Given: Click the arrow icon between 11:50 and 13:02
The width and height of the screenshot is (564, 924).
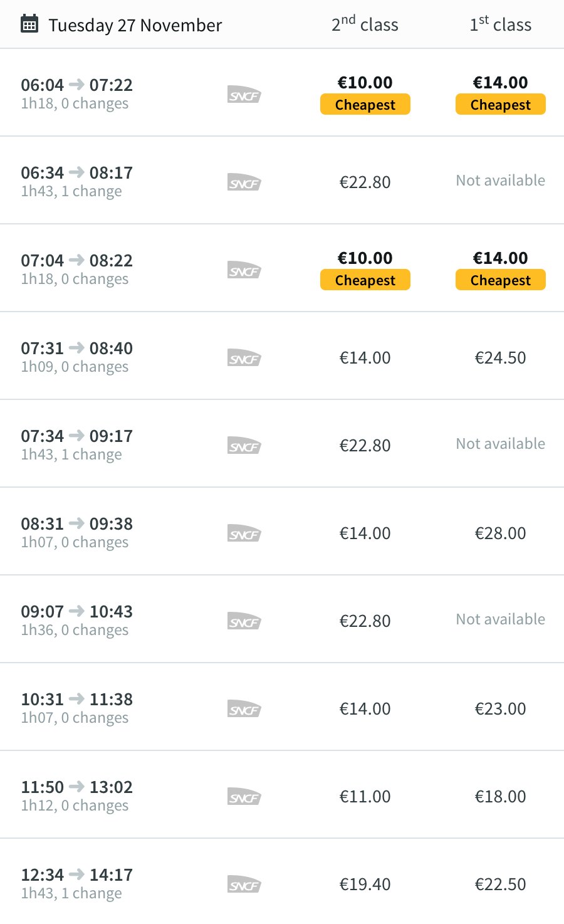Looking at the screenshot, I should (76, 786).
